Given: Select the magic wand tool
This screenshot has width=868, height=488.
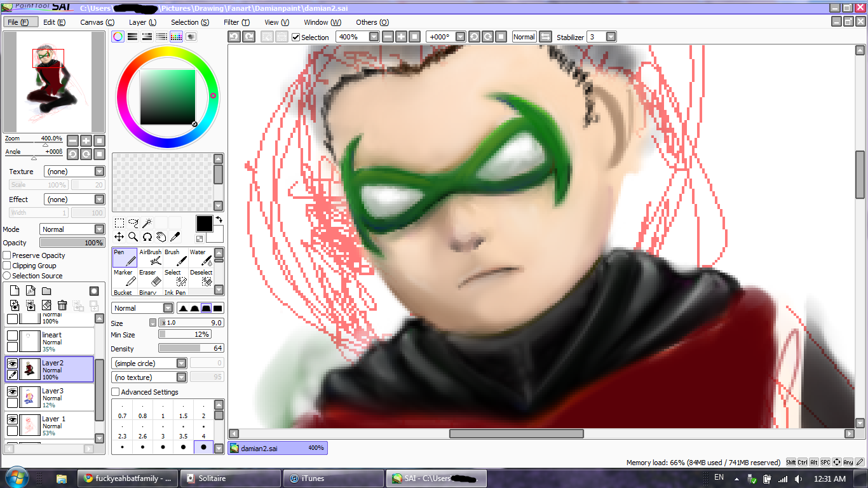Looking at the screenshot, I should tap(147, 223).
